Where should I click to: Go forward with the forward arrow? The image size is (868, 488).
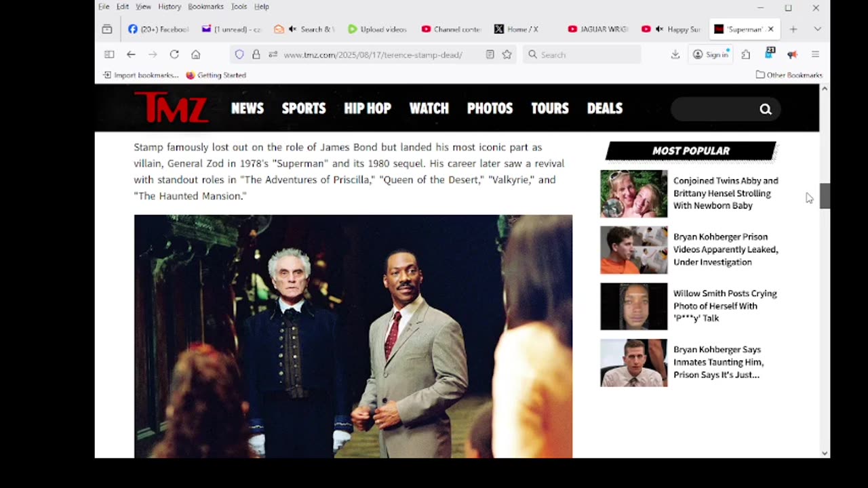pos(153,55)
